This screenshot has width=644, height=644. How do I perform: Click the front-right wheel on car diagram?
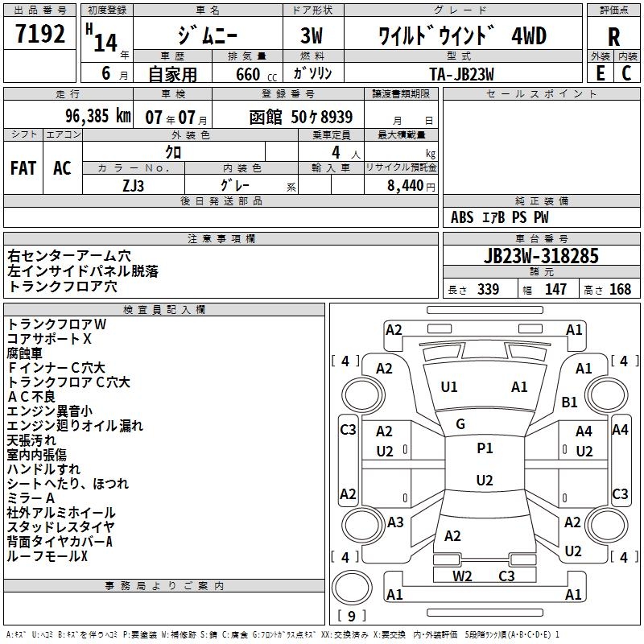[606, 395]
